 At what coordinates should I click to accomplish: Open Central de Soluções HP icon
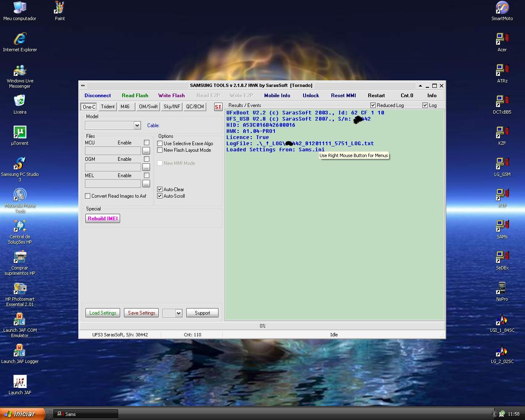(x=20, y=232)
